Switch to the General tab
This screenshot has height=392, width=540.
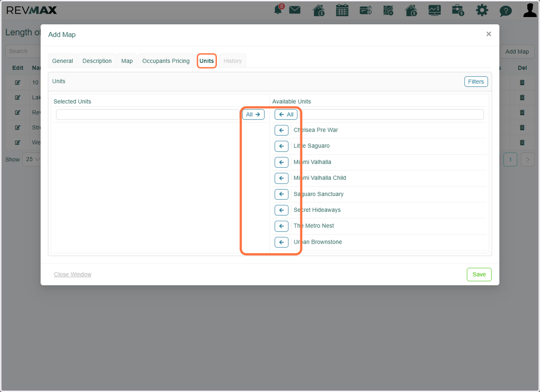coord(63,61)
